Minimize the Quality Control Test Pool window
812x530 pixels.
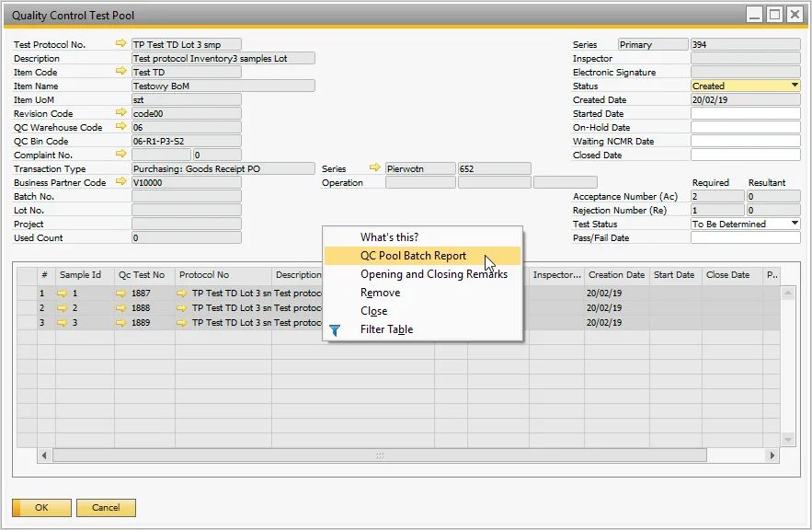pyautogui.click(x=754, y=15)
